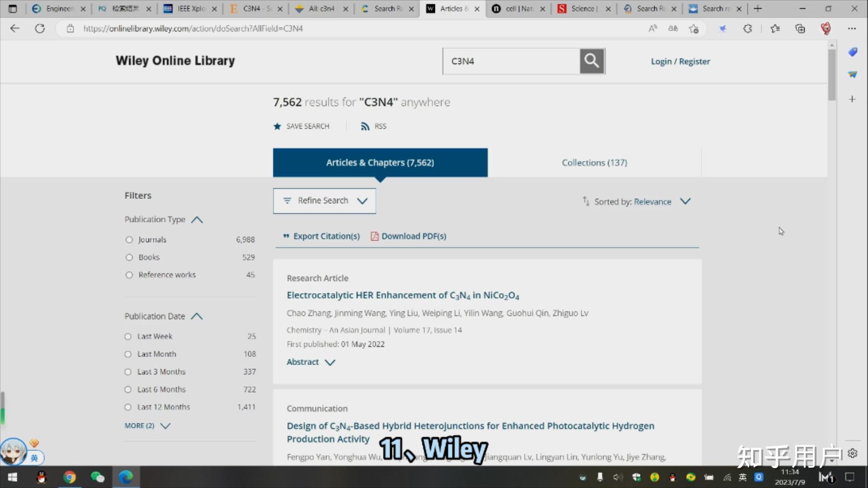The height and width of the screenshot is (488, 868).
Task: Switch to the Collections (137) tab
Action: (x=594, y=163)
